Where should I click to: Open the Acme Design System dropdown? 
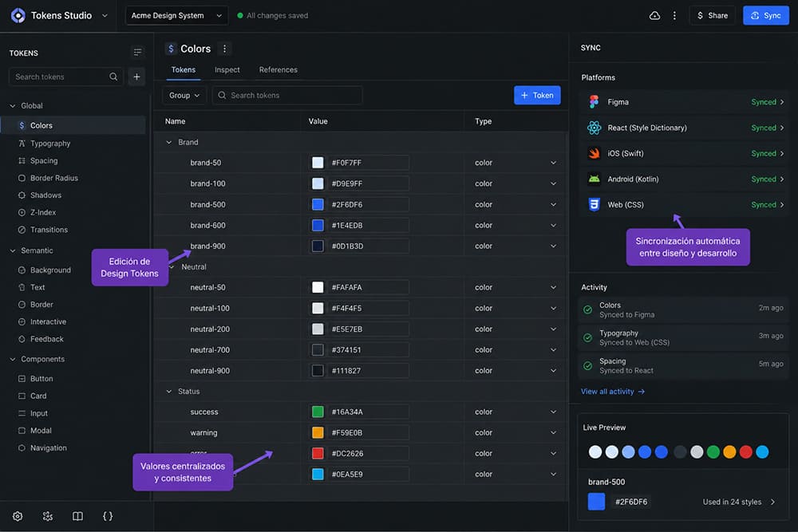coord(176,16)
